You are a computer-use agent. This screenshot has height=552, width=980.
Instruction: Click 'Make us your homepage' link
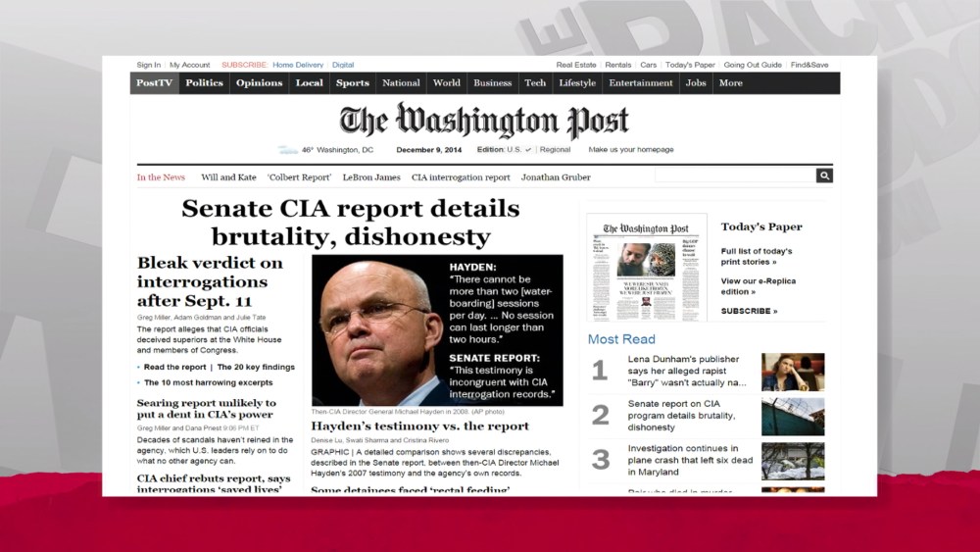630,149
